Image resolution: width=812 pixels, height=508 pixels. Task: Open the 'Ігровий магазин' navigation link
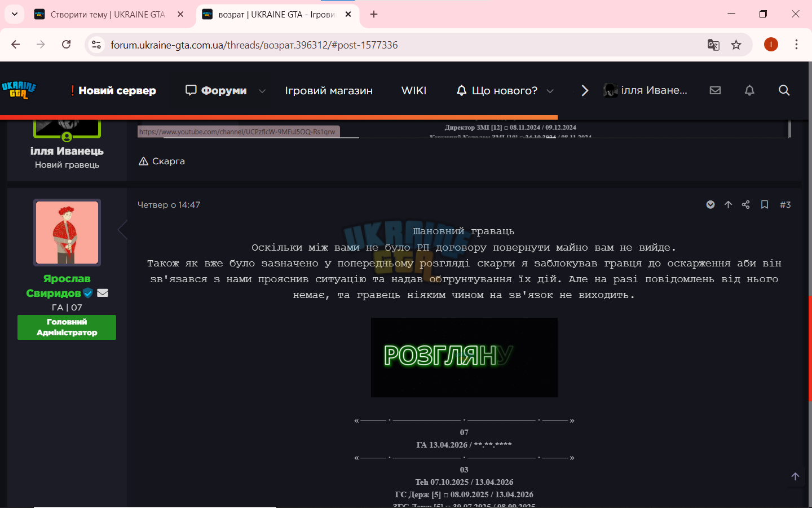tap(329, 90)
